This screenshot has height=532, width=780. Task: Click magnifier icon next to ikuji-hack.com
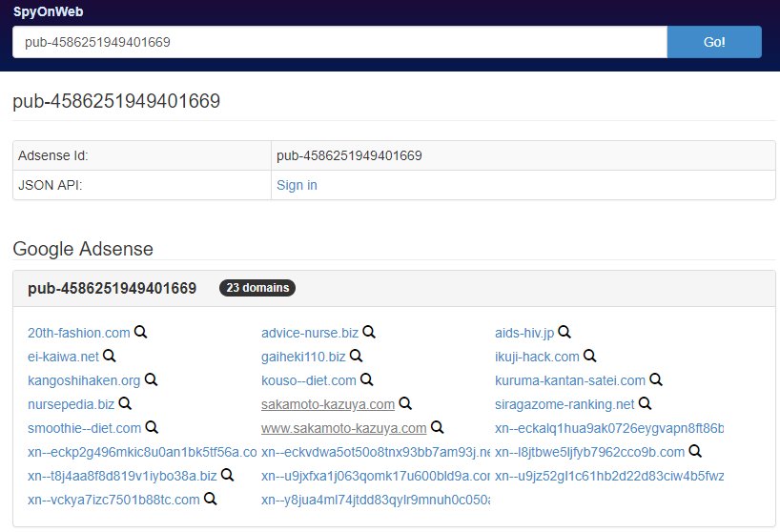pos(590,356)
